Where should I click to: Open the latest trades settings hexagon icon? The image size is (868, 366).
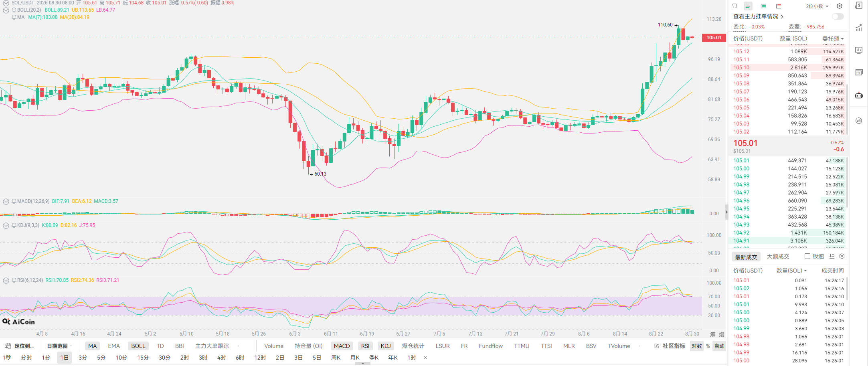(x=842, y=256)
